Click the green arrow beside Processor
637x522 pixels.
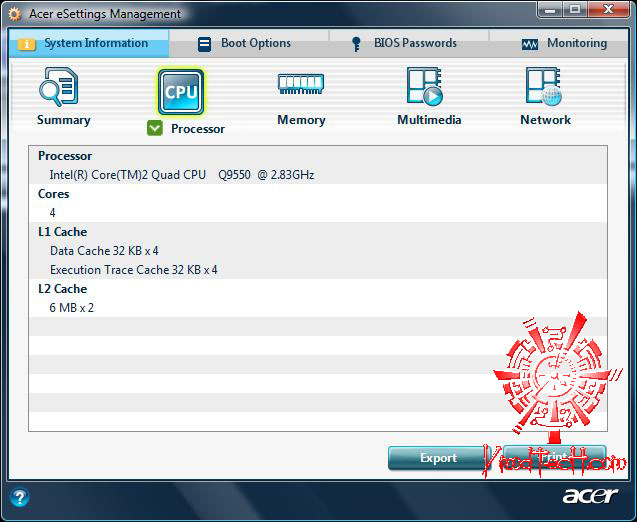(x=155, y=128)
